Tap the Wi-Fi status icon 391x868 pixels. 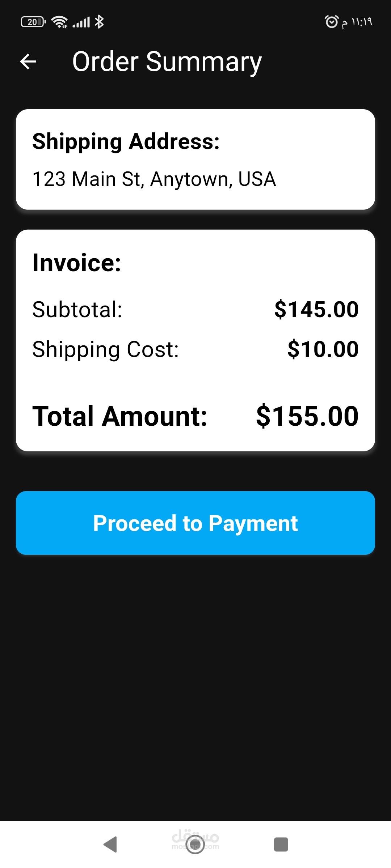tap(59, 22)
